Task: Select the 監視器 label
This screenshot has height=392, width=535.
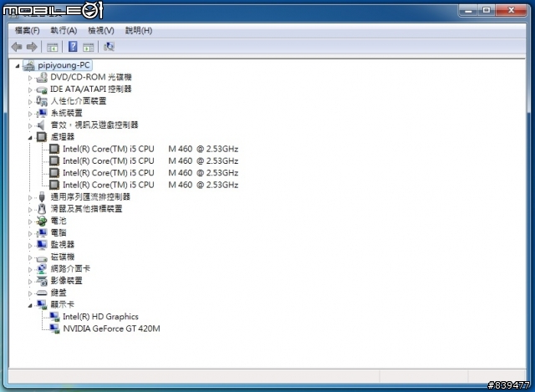Action: pyautogui.click(x=63, y=245)
